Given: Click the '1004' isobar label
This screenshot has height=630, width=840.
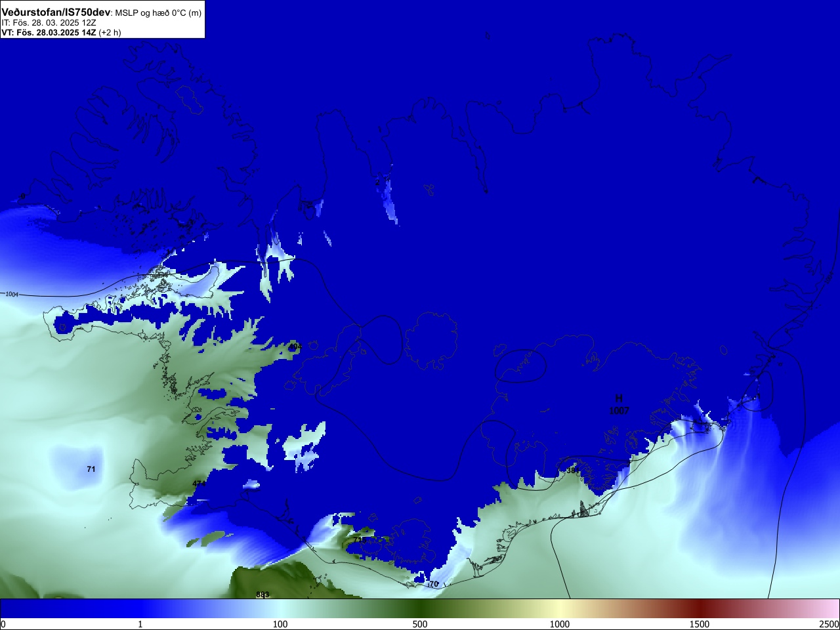Looking at the screenshot, I should (12, 294).
